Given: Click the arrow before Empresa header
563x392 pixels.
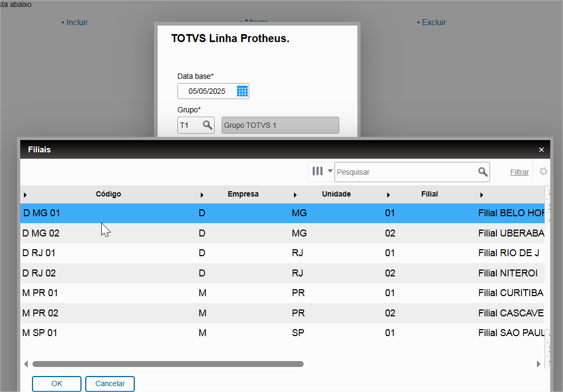Looking at the screenshot, I should pyautogui.click(x=202, y=195).
